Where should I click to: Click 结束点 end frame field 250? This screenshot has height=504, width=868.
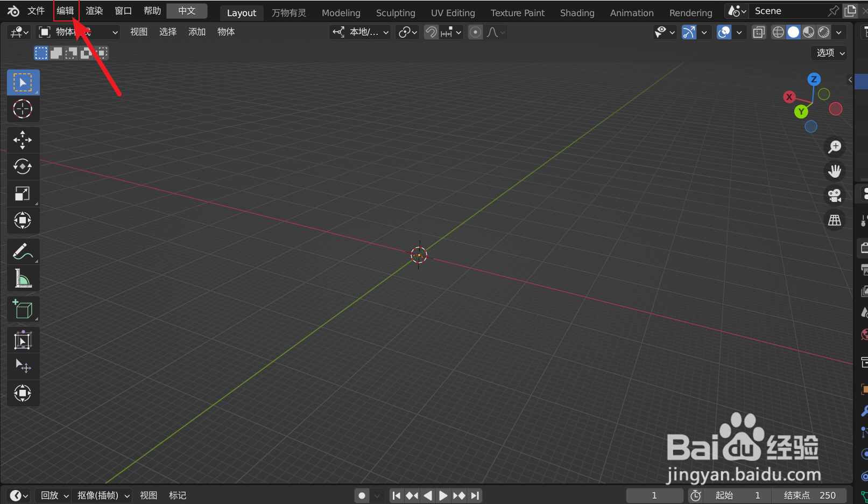809,495
